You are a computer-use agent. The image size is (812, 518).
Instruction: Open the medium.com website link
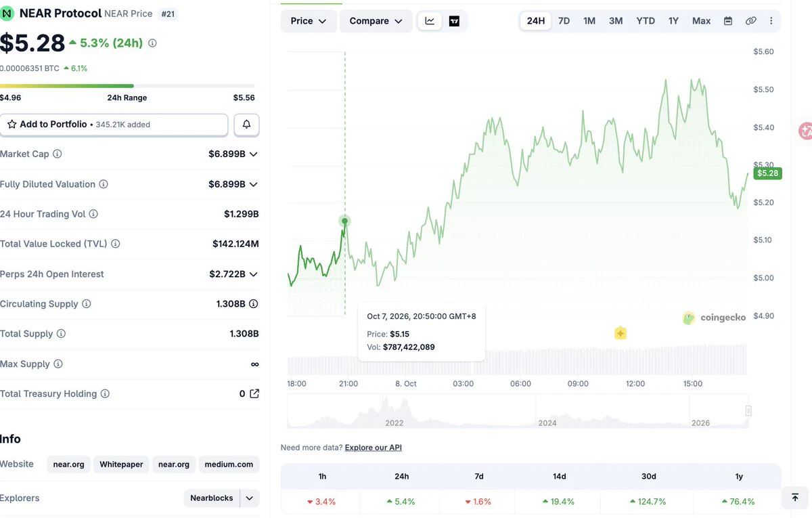[x=229, y=465]
